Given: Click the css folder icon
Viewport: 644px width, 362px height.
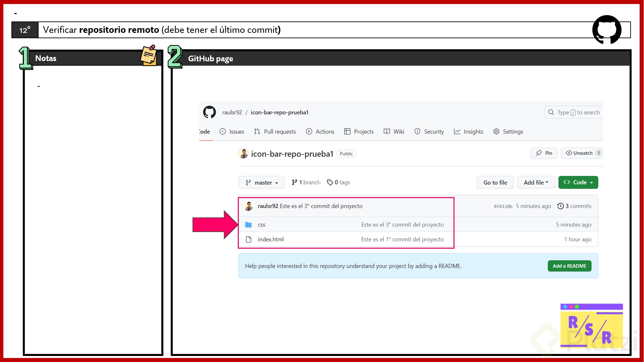Looking at the screenshot, I should click(248, 225).
